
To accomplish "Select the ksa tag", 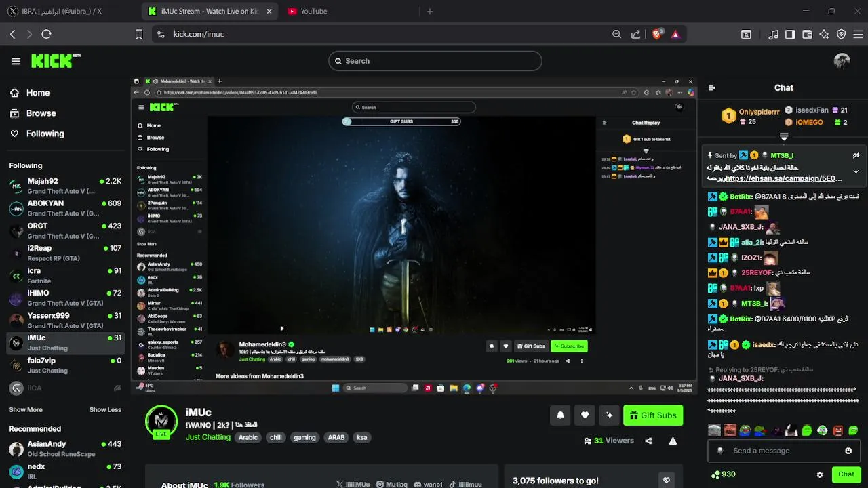I will tap(362, 437).
